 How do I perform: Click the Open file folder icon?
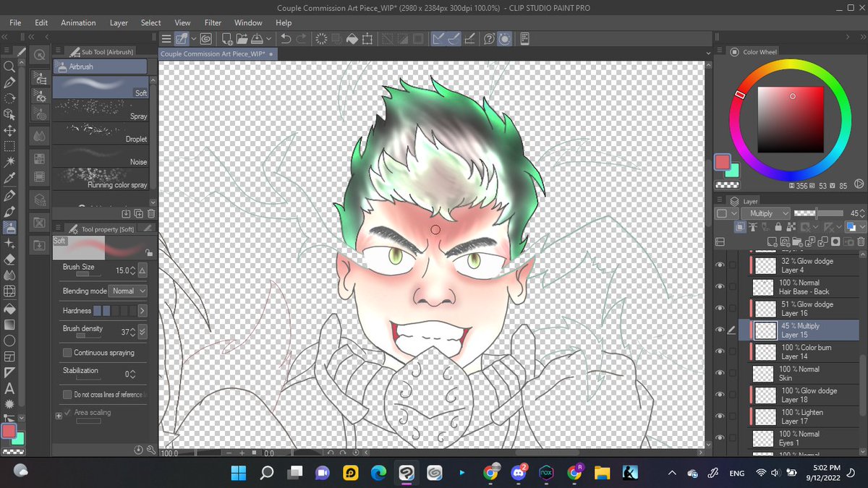pyautogui.click(x=242, y=38)
